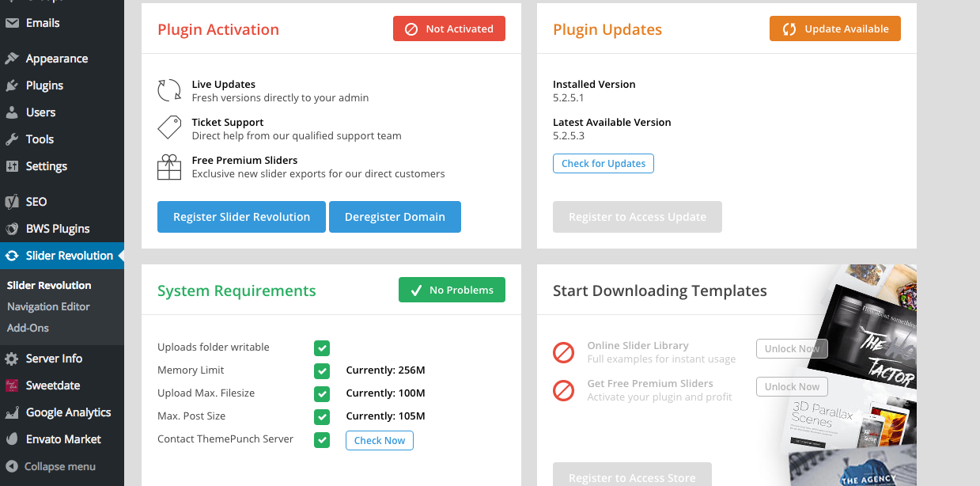This screenshot has width=980, height=486.
Task: Click the Contact ThemePunch Server green checkmark
Action: click(322, 440)
